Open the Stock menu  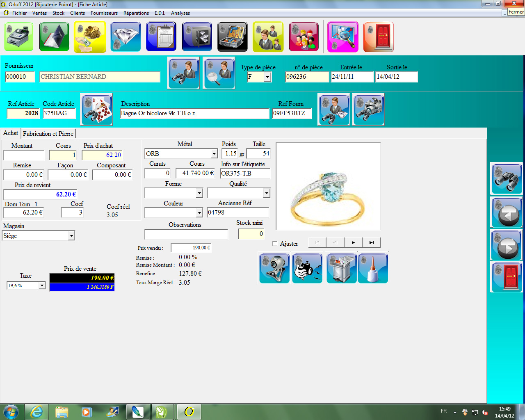[x=58, y=13]
